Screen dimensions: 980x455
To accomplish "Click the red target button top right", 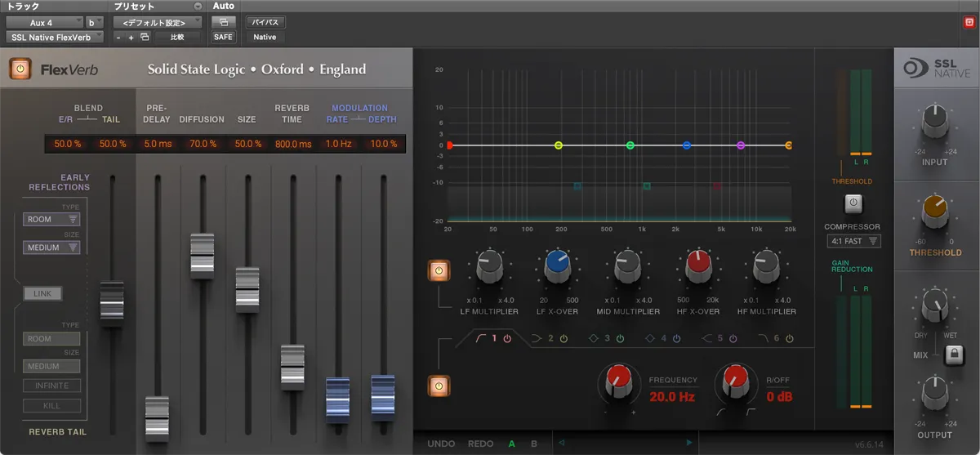I will [968, 23].
